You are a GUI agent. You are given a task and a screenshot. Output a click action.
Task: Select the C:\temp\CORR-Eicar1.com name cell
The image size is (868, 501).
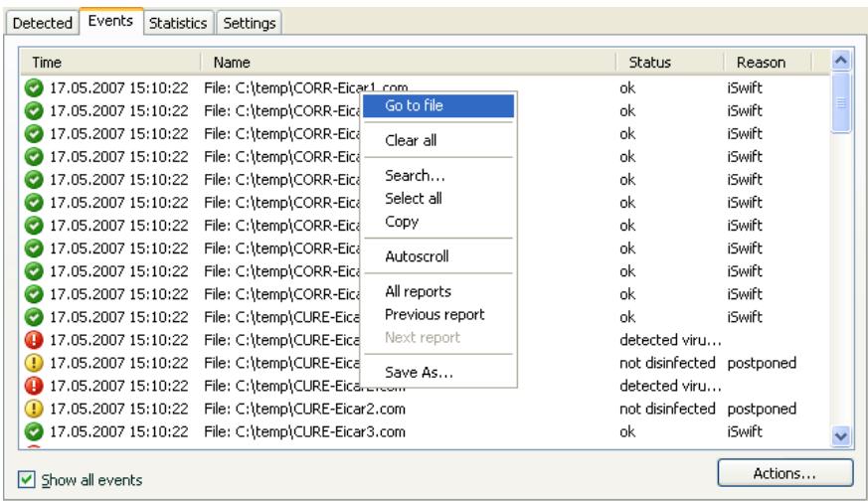point(305,87)
